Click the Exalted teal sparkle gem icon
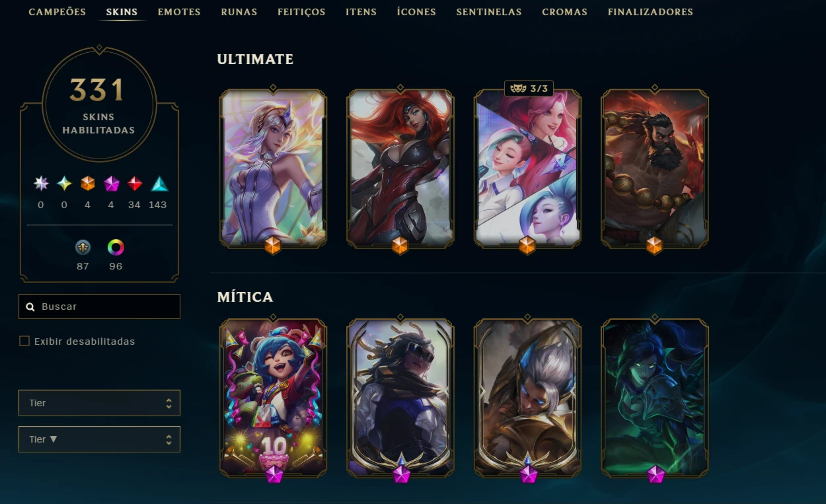 64,184
